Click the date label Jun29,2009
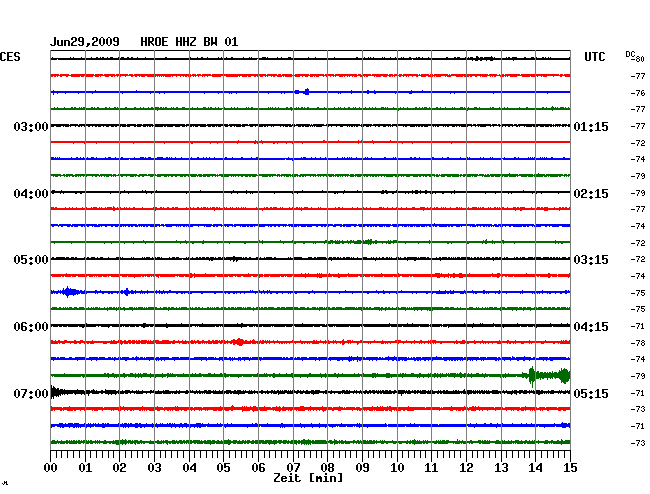The width and height of the screenshot is (650, 494). point(85,42)
